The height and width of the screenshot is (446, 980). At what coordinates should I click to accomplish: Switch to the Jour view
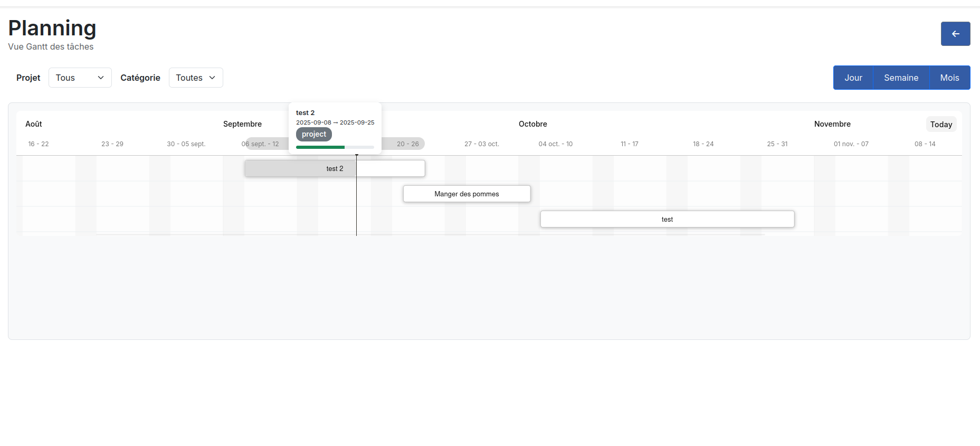point(853,78)
